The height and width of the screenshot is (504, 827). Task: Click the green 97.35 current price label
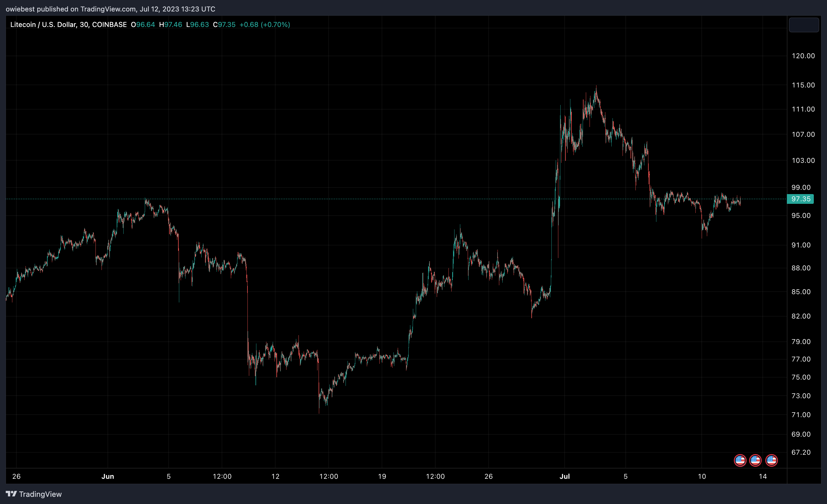tap(801, 199)
